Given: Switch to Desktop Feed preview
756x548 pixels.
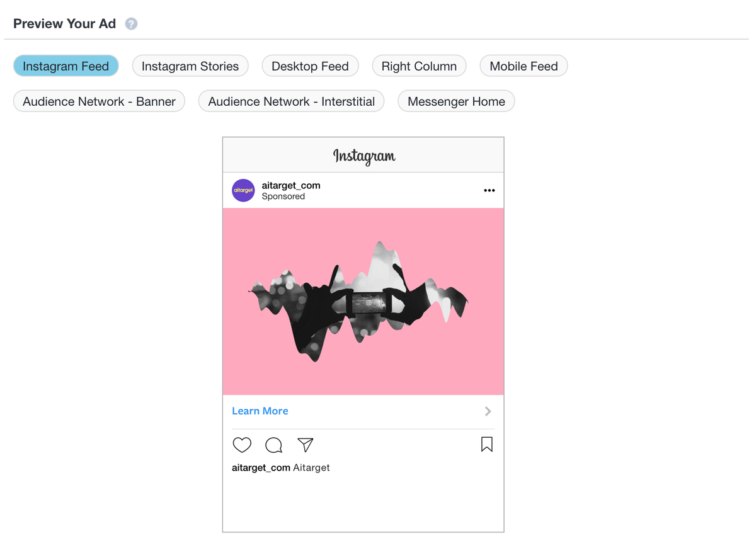Looking at the screenshot, I should click(310, 66).
